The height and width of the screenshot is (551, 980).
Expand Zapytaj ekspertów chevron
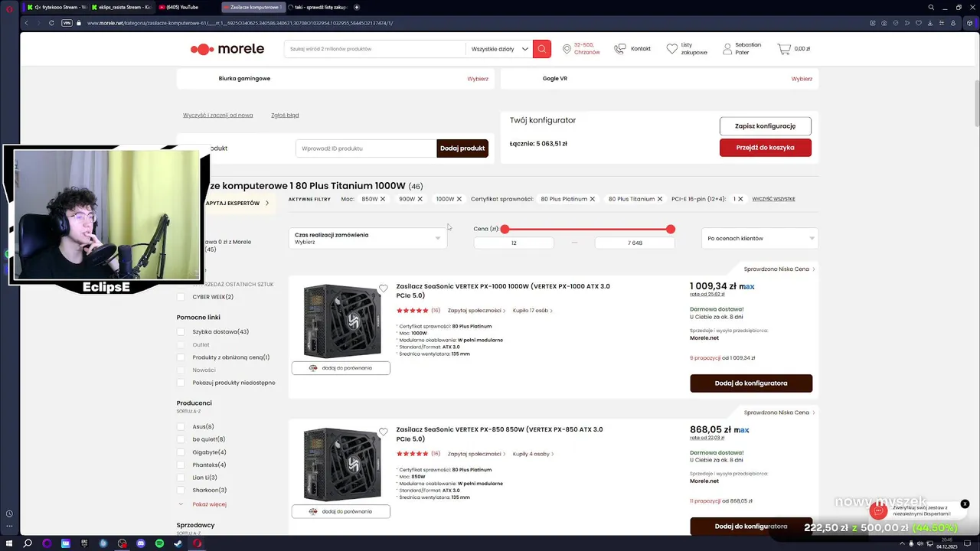point(267,204)
